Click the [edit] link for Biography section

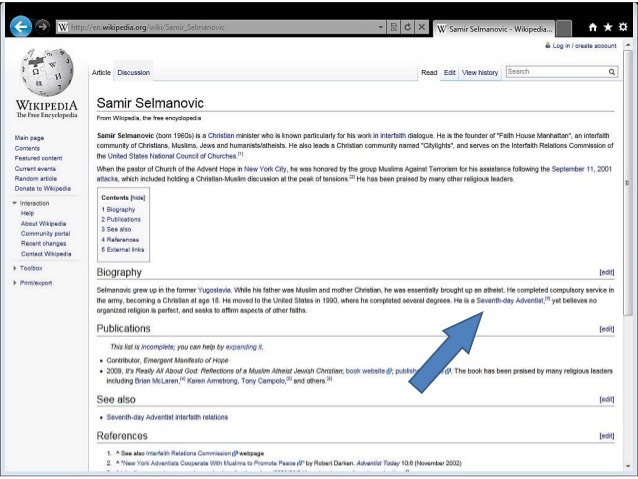607,272
